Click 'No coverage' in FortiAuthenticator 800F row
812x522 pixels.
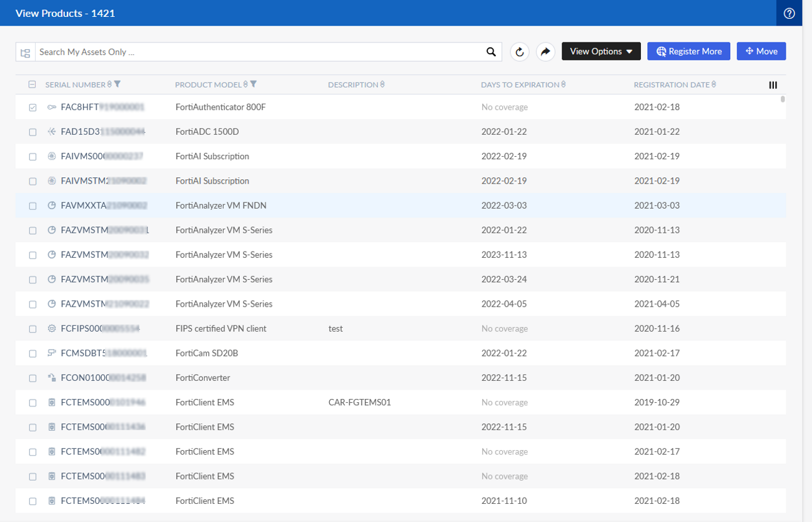505,107
